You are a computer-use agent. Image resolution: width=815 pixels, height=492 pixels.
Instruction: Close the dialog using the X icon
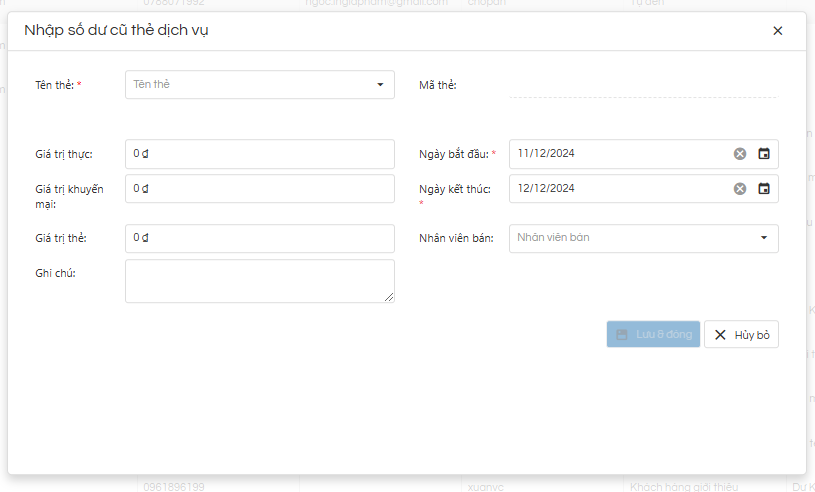[x=778, y=31]
